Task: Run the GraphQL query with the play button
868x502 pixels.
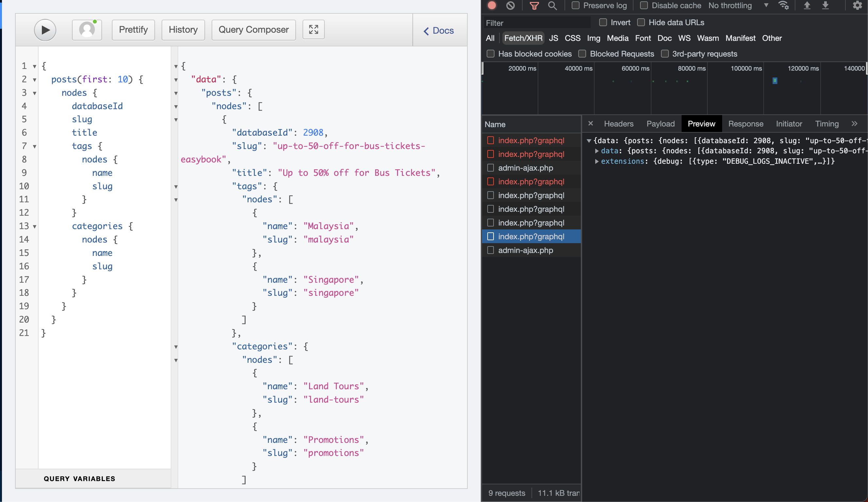Action: tap(45, 30)
